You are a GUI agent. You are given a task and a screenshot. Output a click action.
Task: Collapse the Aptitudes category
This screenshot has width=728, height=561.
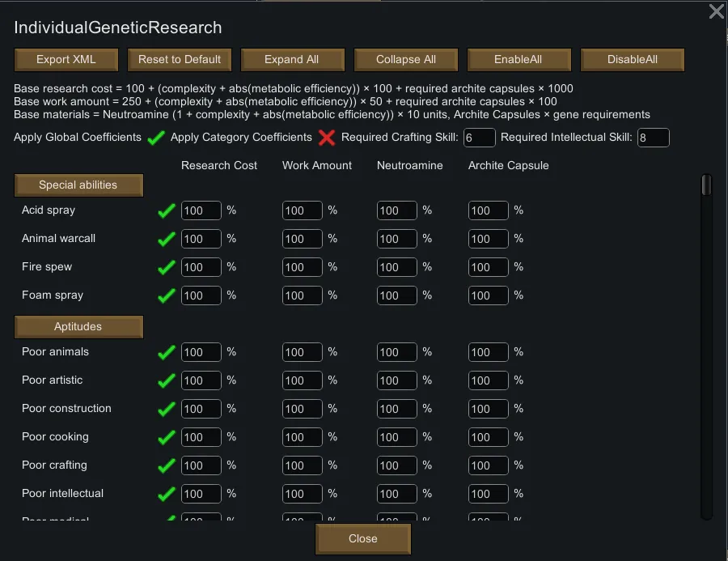coord(78,327)
